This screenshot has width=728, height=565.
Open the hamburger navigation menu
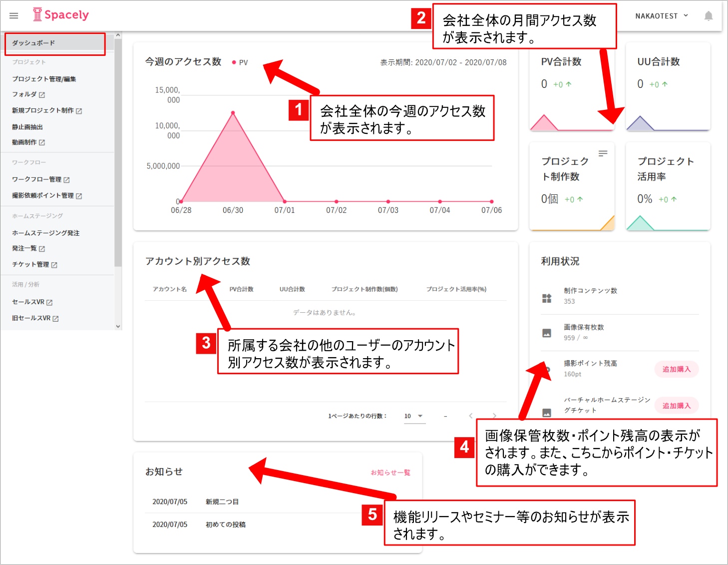pyautogui.click(x=14, y=16)
